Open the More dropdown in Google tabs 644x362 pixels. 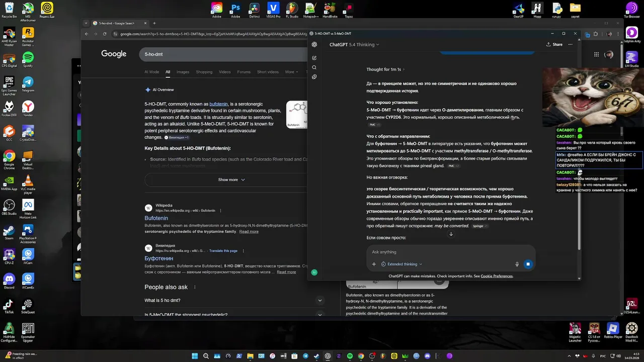291,72
